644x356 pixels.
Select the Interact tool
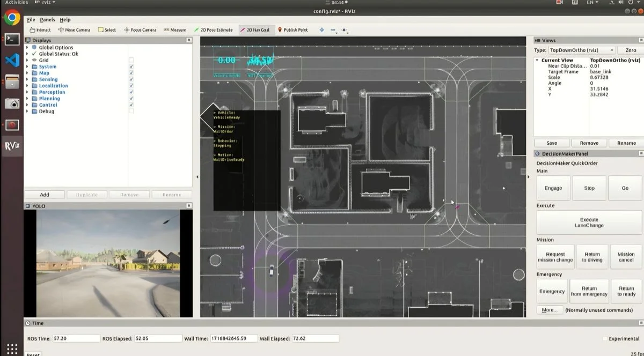point(40,30)
